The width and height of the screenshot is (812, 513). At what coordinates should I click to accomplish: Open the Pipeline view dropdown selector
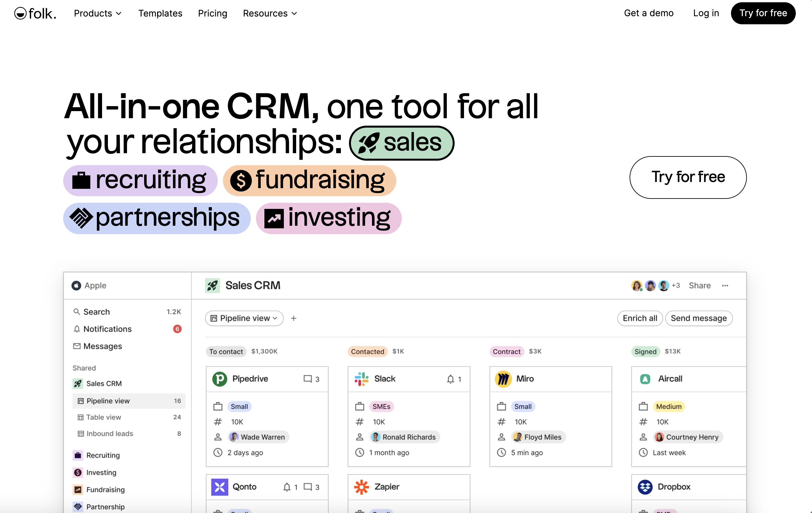(244, 318)
